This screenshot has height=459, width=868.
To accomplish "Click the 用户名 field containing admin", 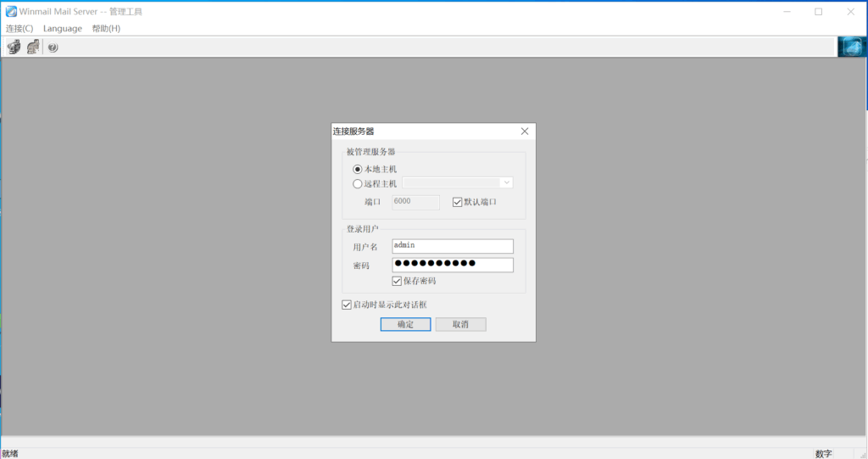I will pos(453,245).
